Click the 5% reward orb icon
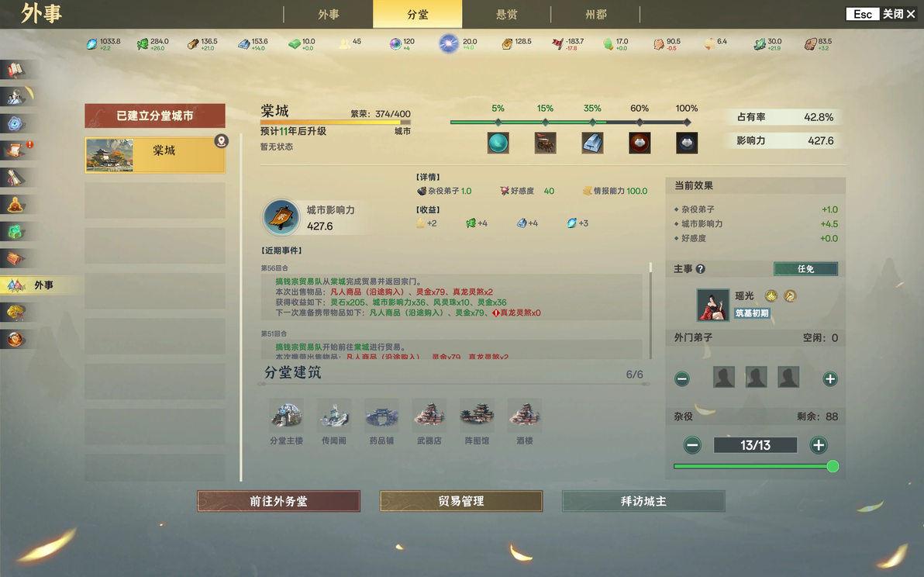Screen dimensions: 924x577 pyautogui.click(x=498, y=143)
